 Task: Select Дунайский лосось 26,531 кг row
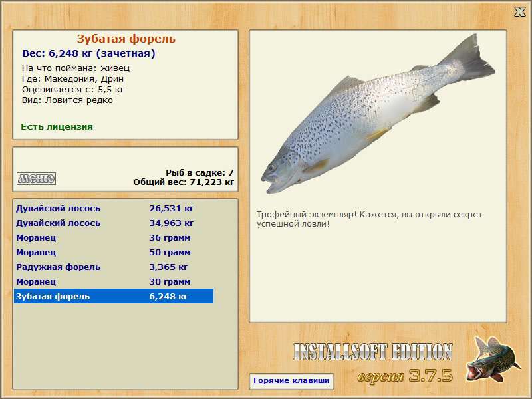[114, 209]
